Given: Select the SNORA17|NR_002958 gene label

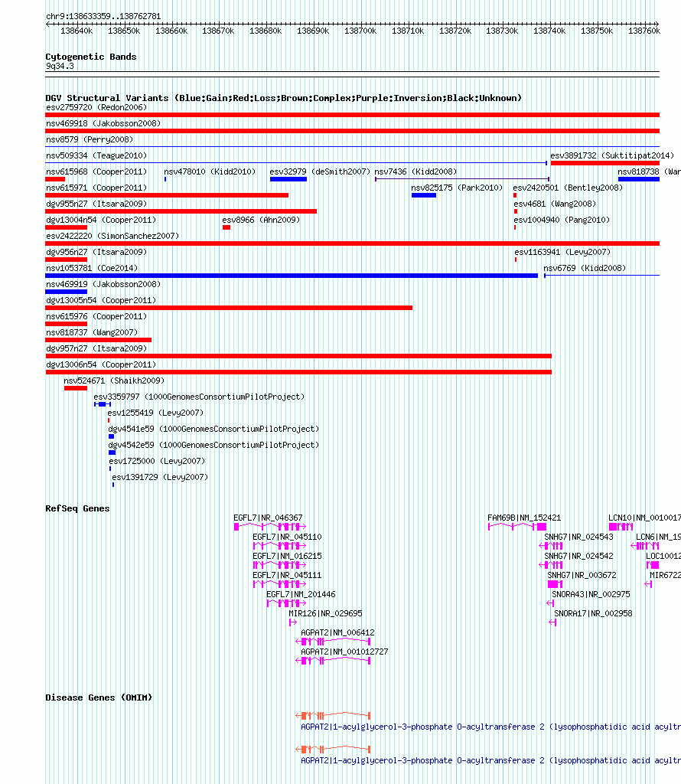Looking at the screenshot, I should click(593, 613).
